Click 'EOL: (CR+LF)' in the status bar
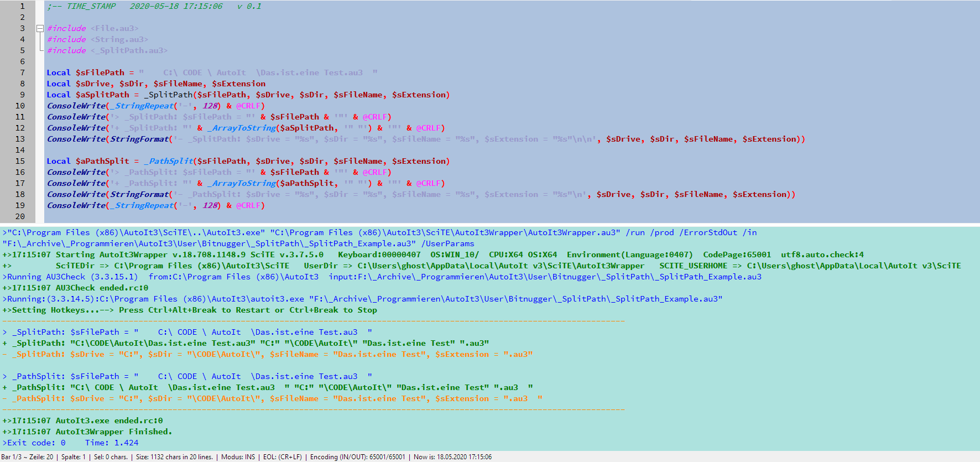The width and height of the screenshot is (980, 462). (283, 457)
